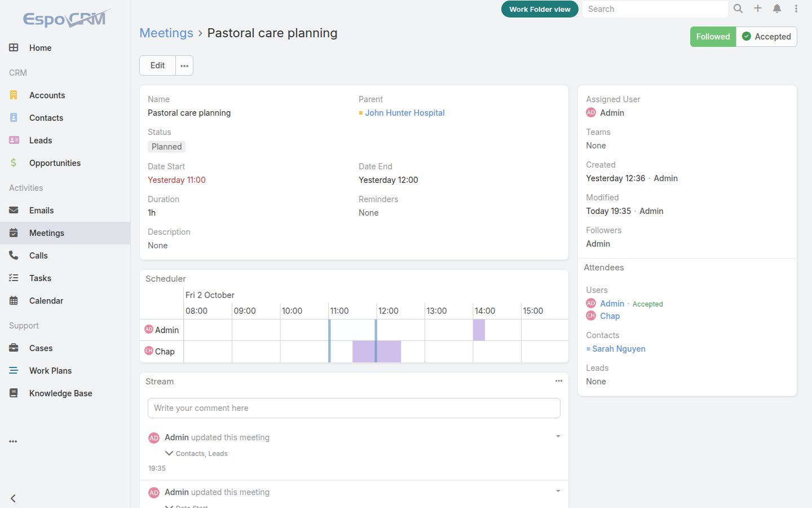Open the John Hunter Hospital link

tap(404, 113)
